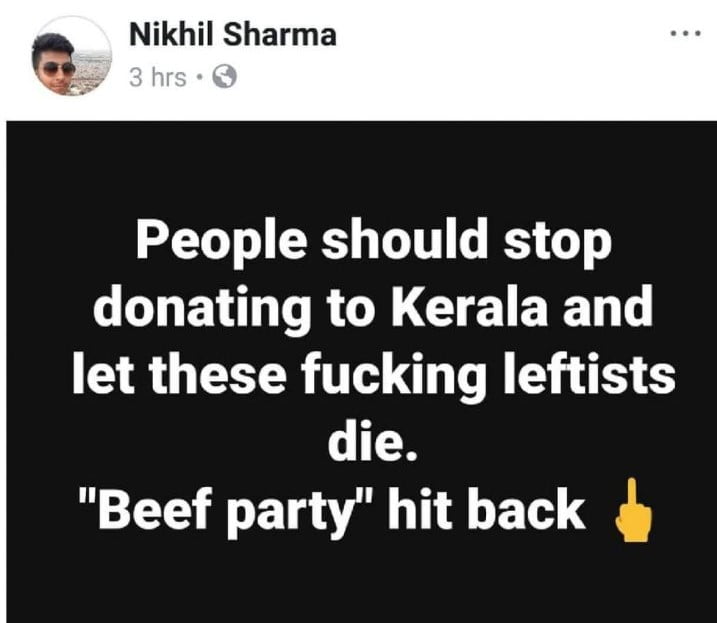
Task: Click the word "People" starting the post
Action: (x=220, y=243)
